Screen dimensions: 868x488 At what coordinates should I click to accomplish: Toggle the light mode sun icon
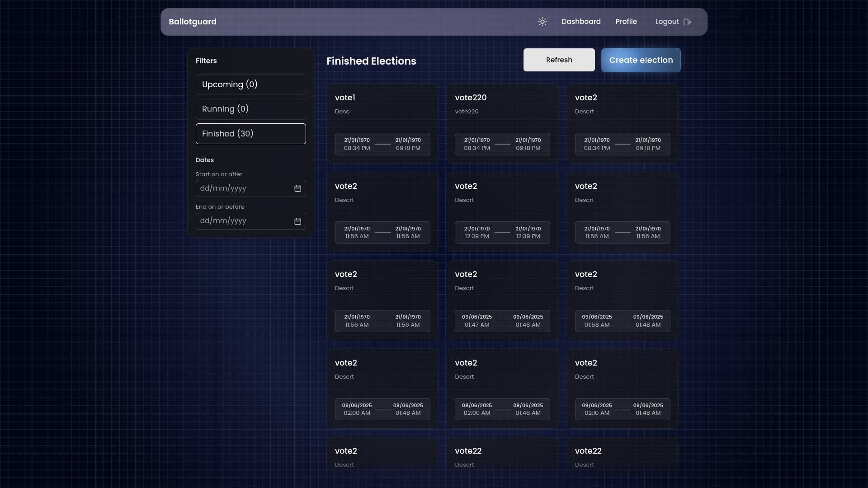coord(542,22)
